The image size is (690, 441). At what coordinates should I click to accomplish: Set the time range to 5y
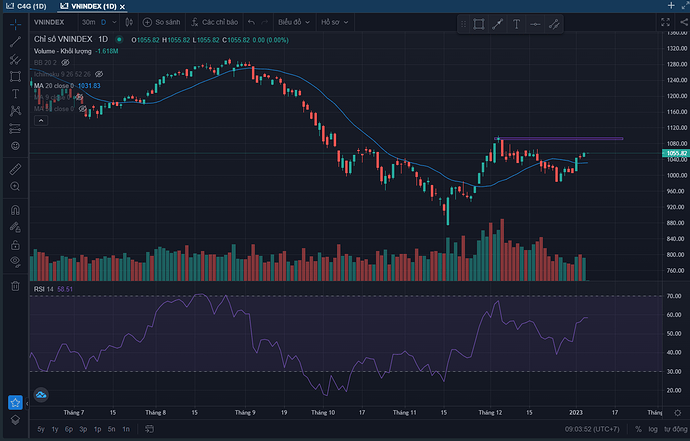pos(40,429)
